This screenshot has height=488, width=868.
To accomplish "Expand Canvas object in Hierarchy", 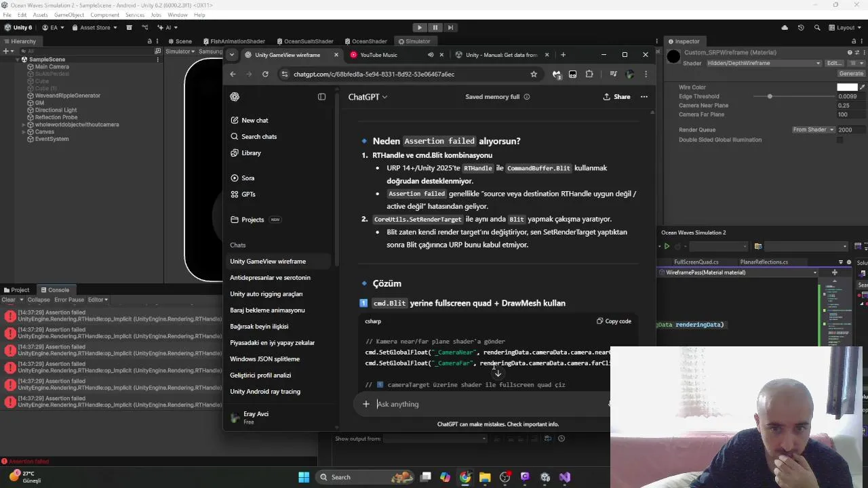I will point(24,131).
